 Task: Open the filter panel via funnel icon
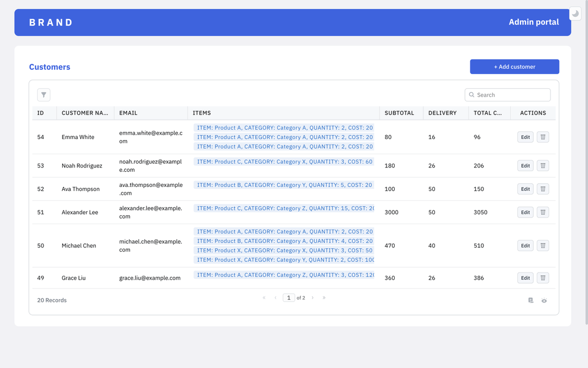44,94
